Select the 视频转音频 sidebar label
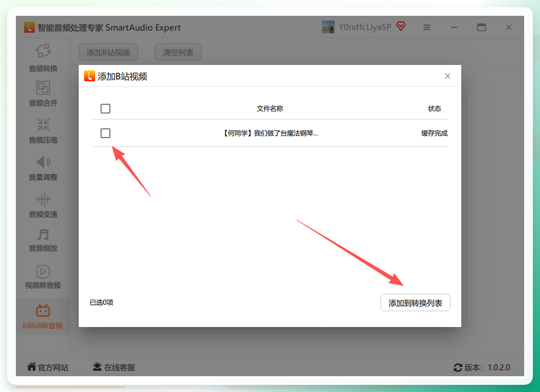Screen dimensions: 540x392 coord(43,286)
